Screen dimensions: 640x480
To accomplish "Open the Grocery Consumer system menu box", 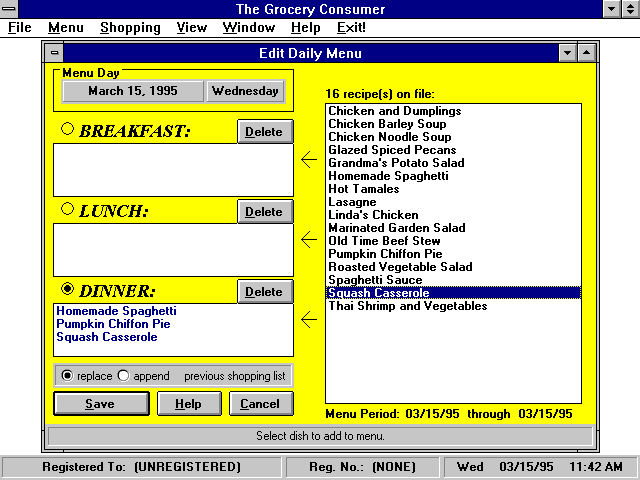I will tap(9, 8).
